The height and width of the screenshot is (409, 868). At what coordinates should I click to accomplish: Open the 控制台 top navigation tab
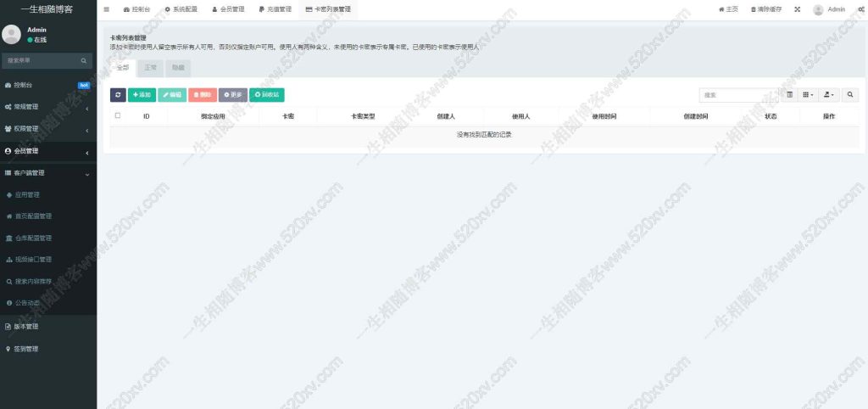pyautogui.click(x=136, y=9)
